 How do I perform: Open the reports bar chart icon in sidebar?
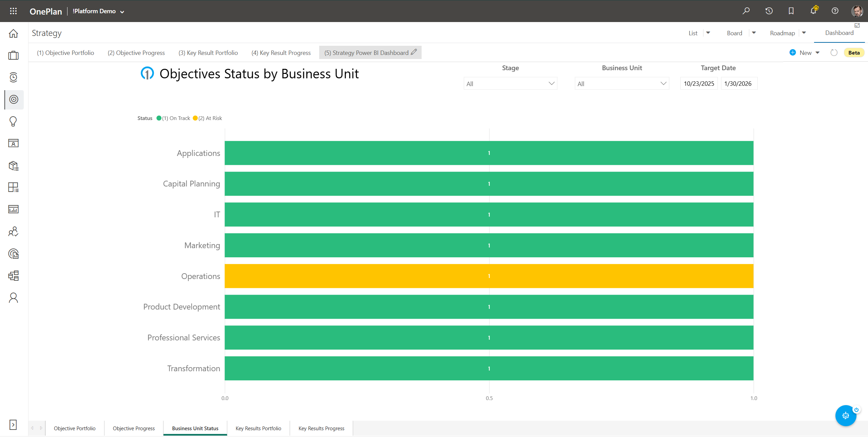pos(13,209)
